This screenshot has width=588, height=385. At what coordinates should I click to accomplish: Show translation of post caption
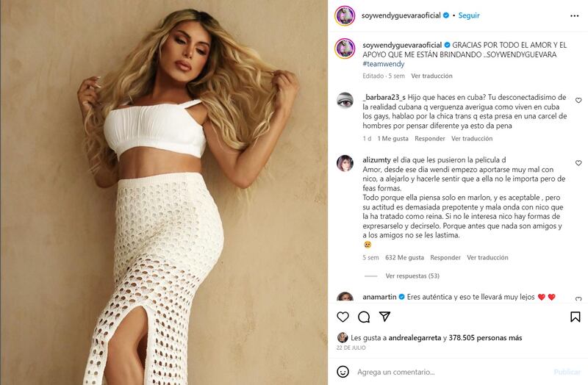(431, 76)
